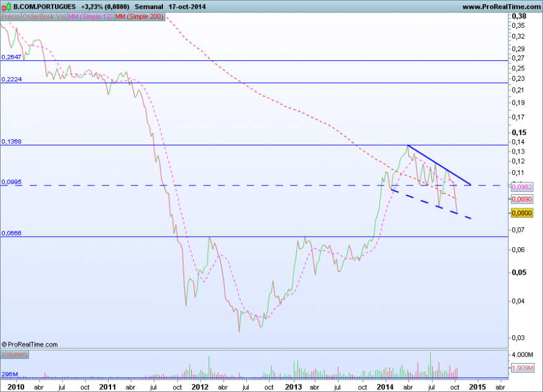
Task: Click the candlestick icon beside B.COM.PORTUGUES
Action: pyautogui.click(x=6, y=7)
